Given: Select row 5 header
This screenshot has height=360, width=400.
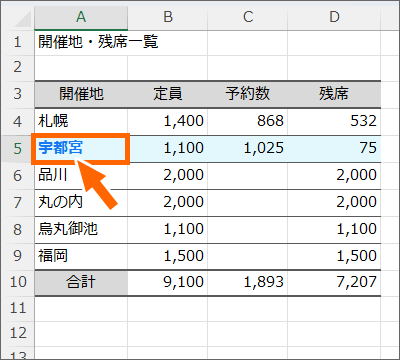Looking at the screenshot, I should click(18, 149).
